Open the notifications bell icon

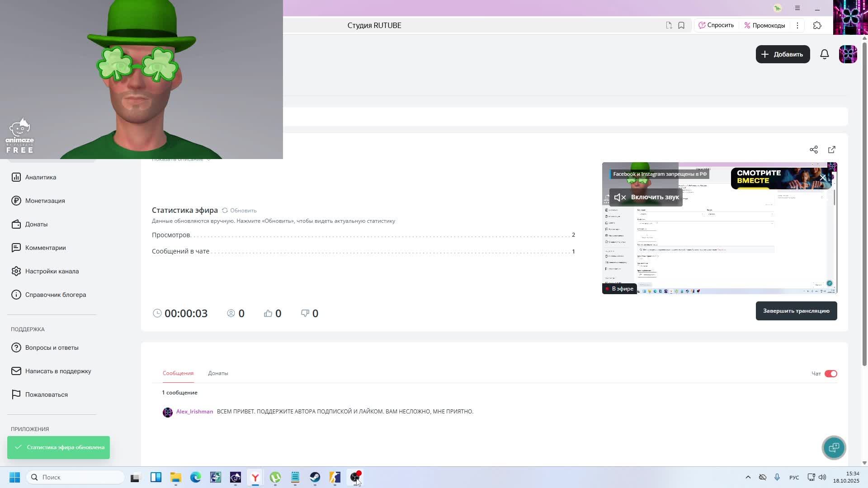(824, 54)
